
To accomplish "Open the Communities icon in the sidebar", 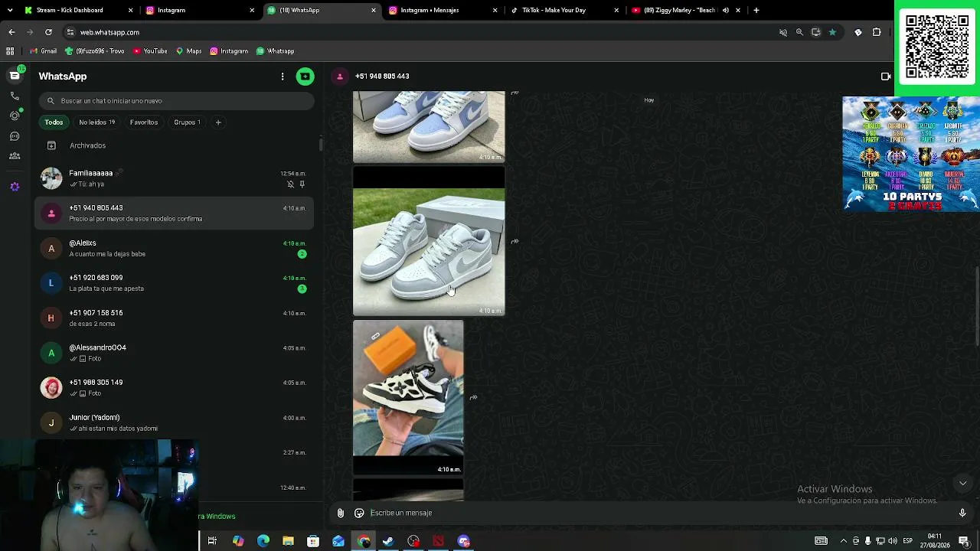I will click(15, 156).
